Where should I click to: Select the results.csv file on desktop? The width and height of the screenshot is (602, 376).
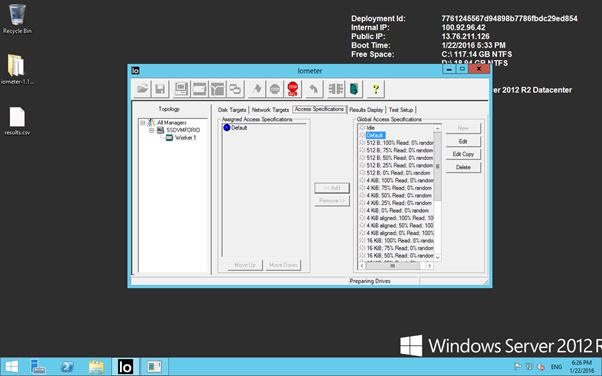[x=17, y=121]
